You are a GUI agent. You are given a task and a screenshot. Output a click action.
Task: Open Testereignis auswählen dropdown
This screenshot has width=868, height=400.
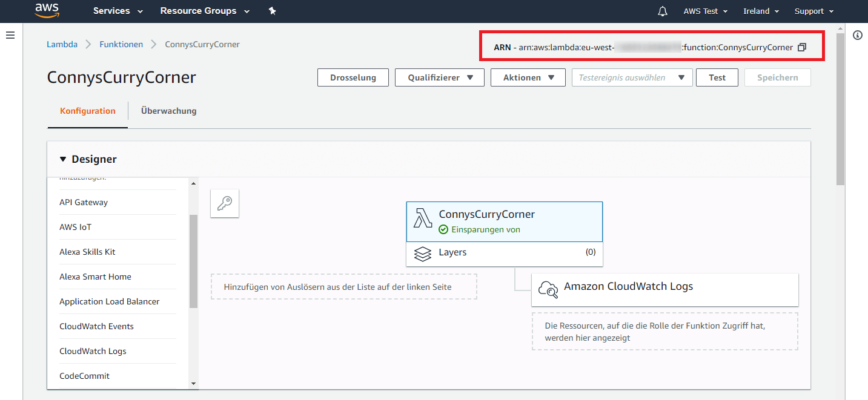pyautogui.click(x=632, y=77)
